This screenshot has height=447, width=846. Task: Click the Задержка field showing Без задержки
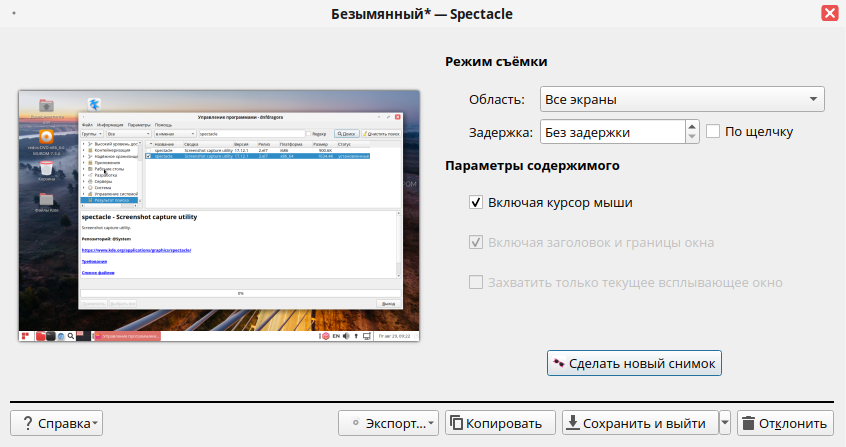pos(610,131)
